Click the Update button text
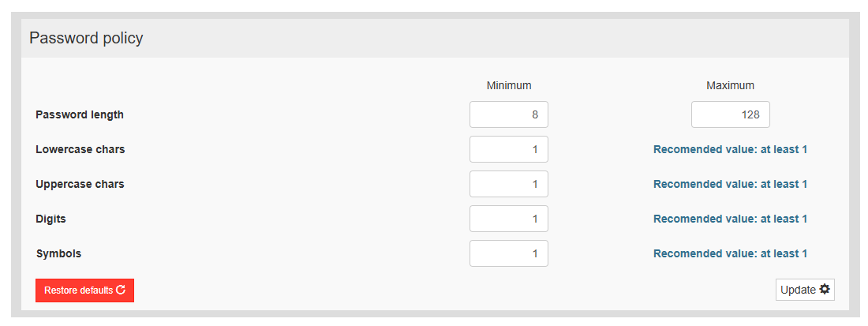The image size is (868, 326). [798, 290]
